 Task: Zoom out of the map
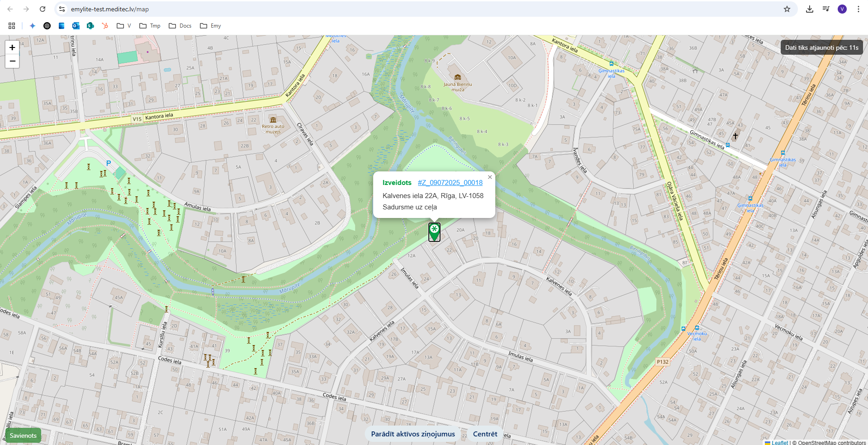point(12,61)
